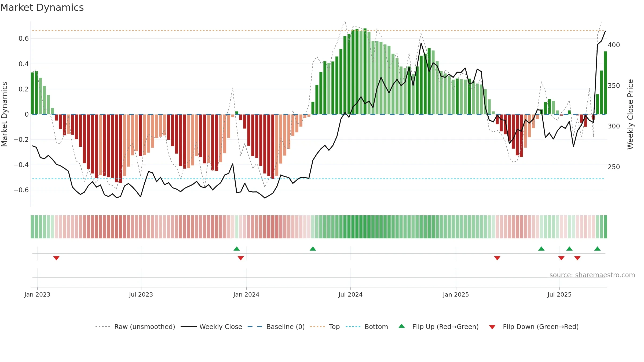
Task: Toggle Flip Up (Red→Green) in the legend
Action: coord(439,327)
